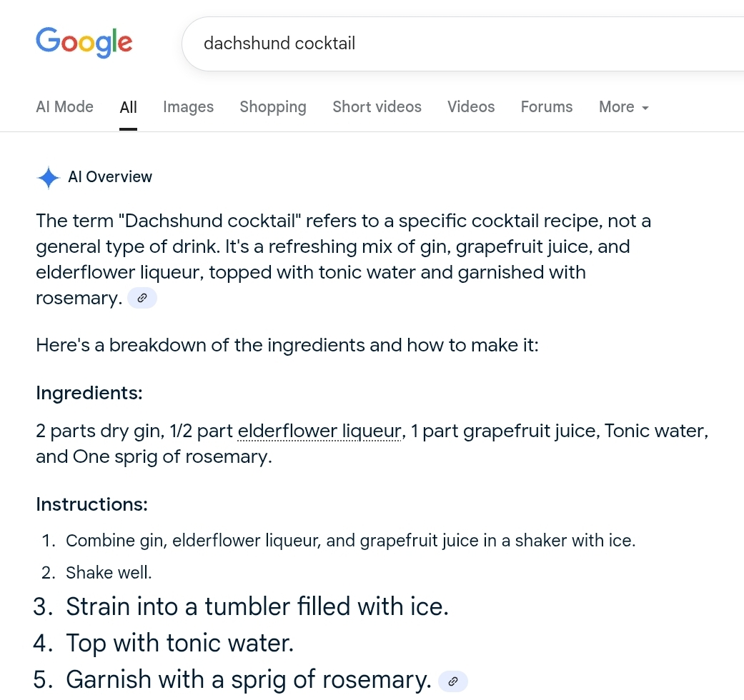The width and height of the screenshot is (744, 700).
Task: Click the Ingredients heading
Action: coord(89,393)
